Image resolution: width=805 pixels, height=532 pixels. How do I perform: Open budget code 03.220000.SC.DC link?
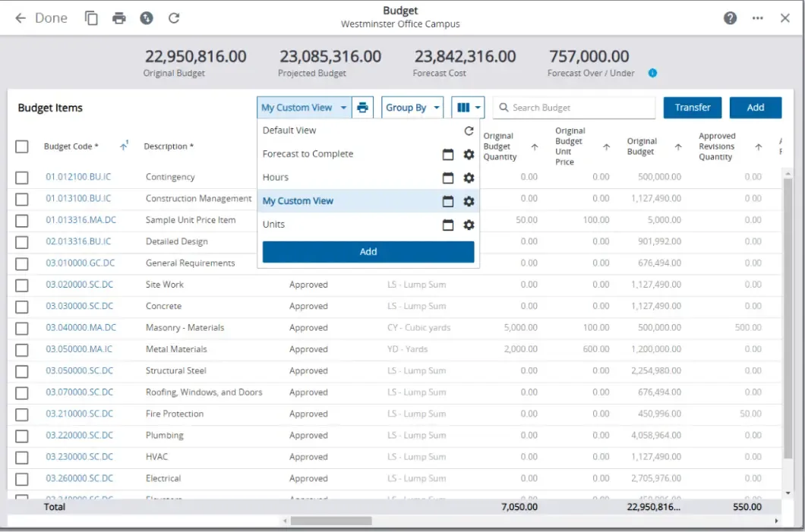point(79,436)
